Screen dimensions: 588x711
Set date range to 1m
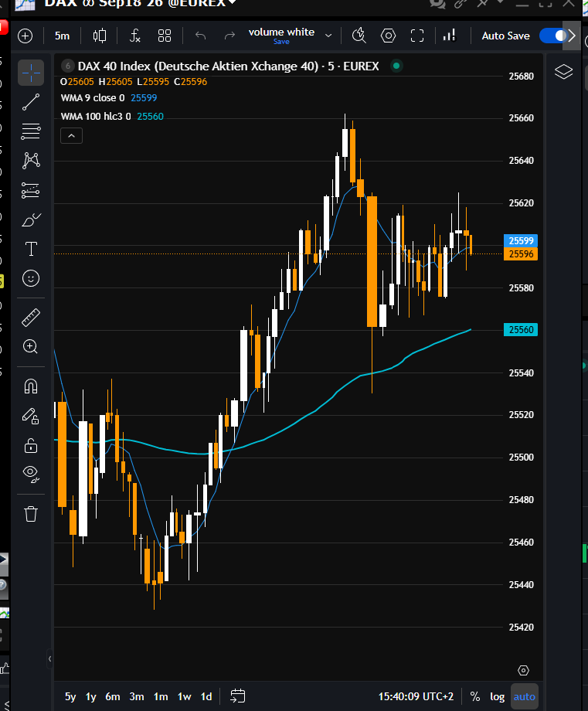tap(161, 696)
